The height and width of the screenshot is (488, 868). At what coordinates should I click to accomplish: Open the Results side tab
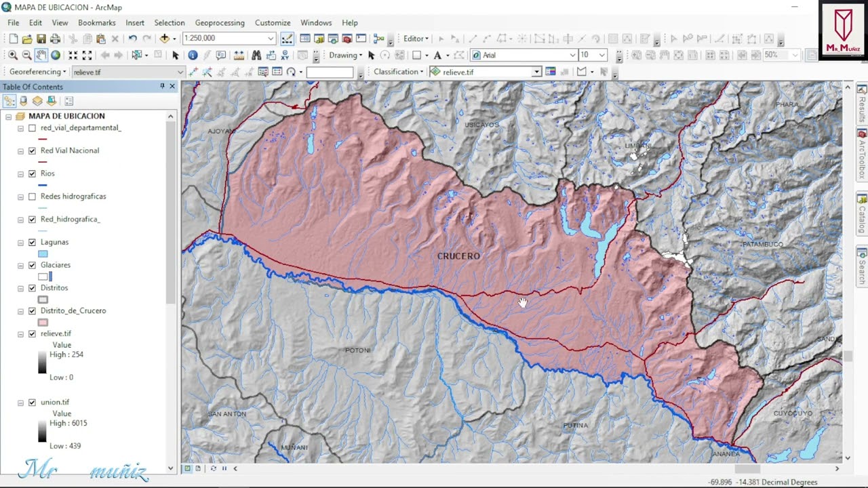[862, 104]
